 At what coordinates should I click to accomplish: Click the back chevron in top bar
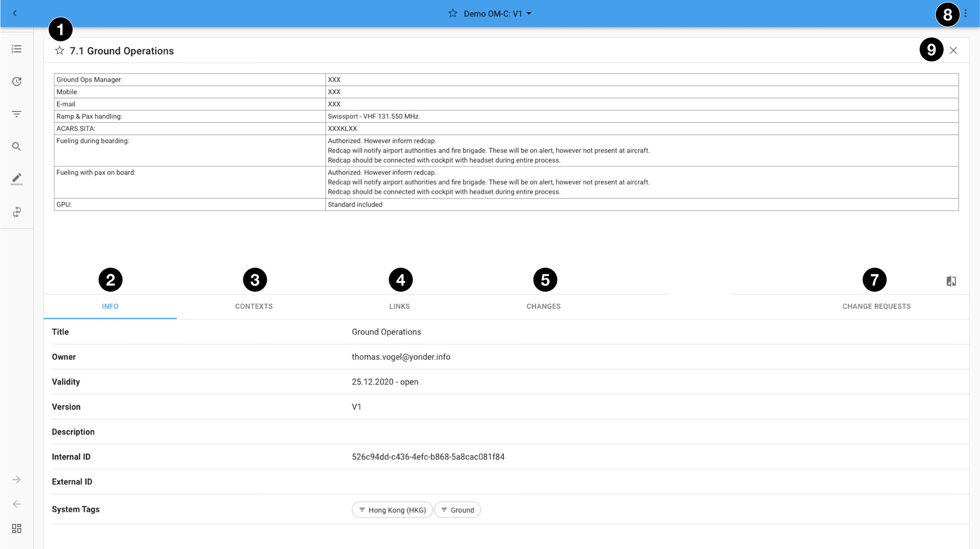click(x=15, y=13)
